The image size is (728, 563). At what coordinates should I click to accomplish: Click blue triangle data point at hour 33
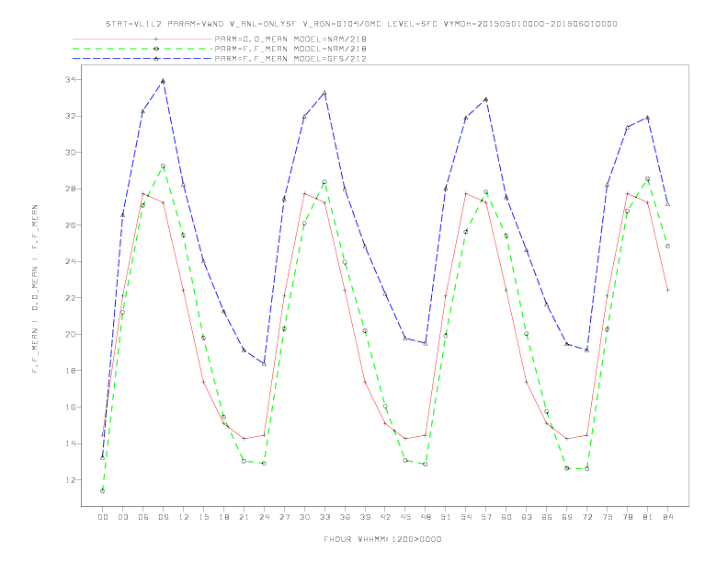[x=324, y=93]
